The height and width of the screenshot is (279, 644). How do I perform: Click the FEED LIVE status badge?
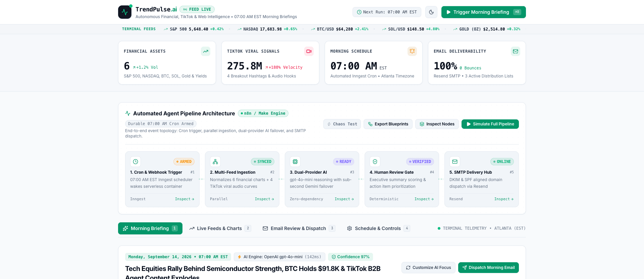pos(197,9)
